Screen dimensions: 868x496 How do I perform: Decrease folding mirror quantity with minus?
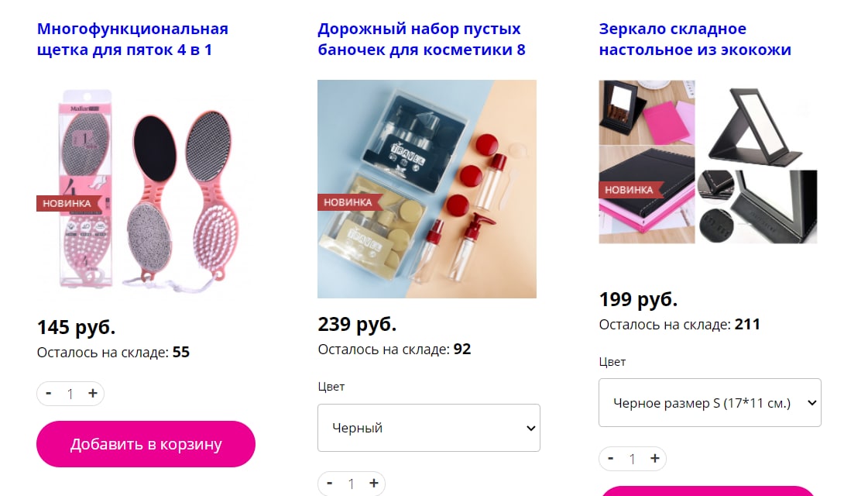[x=611, y=459]
